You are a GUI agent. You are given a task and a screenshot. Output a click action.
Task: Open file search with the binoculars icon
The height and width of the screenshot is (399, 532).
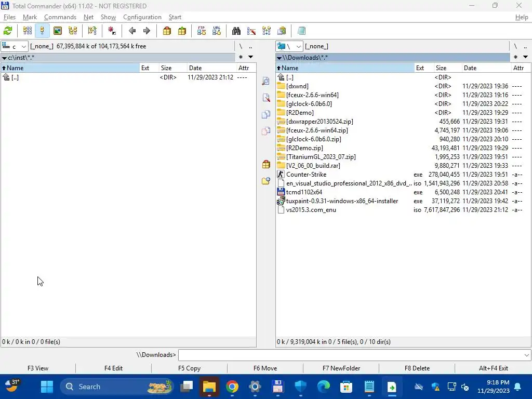point(236,31)
